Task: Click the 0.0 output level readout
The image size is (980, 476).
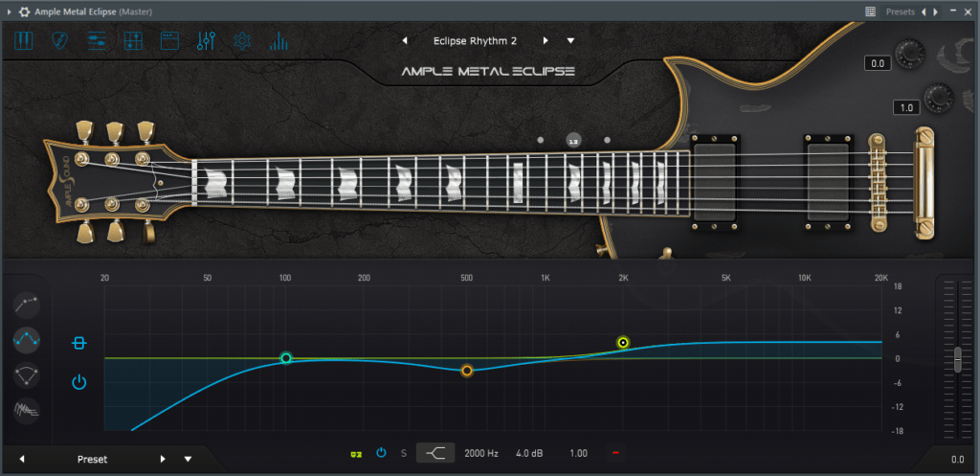Action: [957, 460]
